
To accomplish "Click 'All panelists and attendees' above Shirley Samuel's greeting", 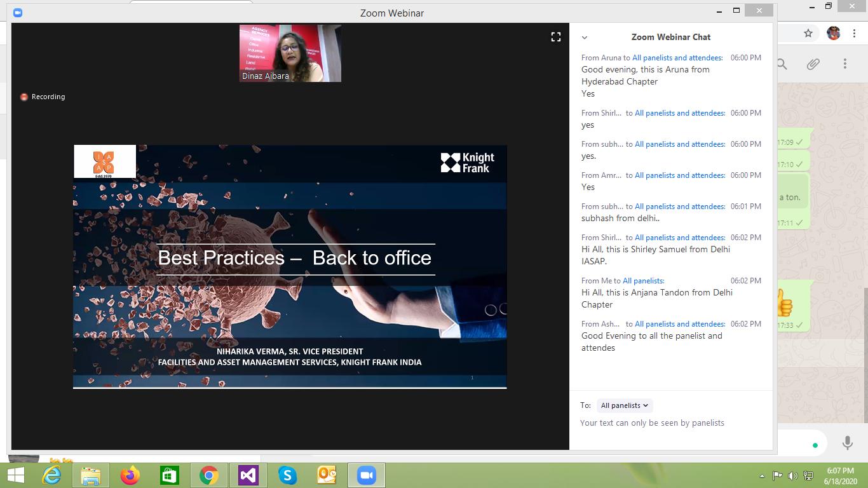I will point(680,238).
